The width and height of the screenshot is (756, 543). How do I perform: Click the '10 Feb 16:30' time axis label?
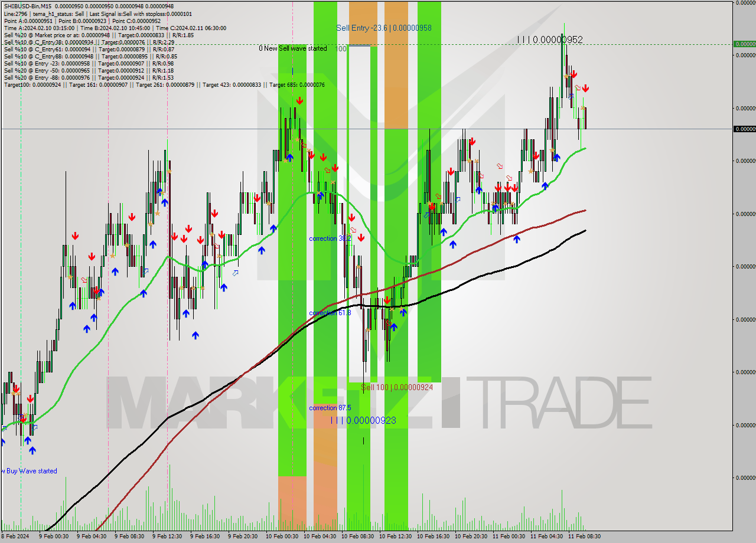[433, 537]
